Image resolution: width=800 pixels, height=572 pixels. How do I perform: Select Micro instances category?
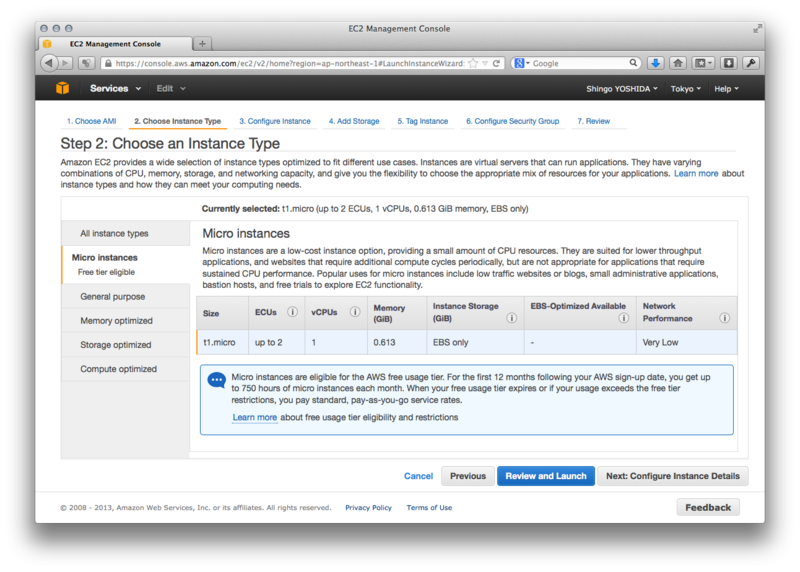(x=126, y=264)
